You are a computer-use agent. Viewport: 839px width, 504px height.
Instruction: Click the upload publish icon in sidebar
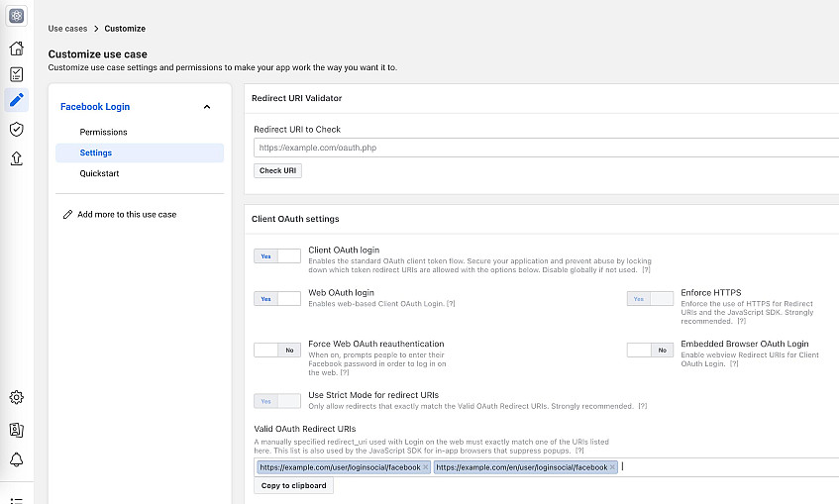17,157
